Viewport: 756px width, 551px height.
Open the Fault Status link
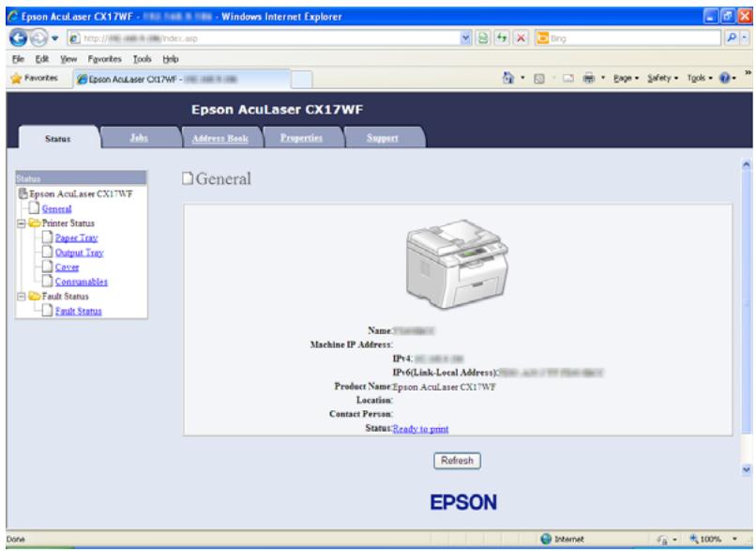coord(78,312)
